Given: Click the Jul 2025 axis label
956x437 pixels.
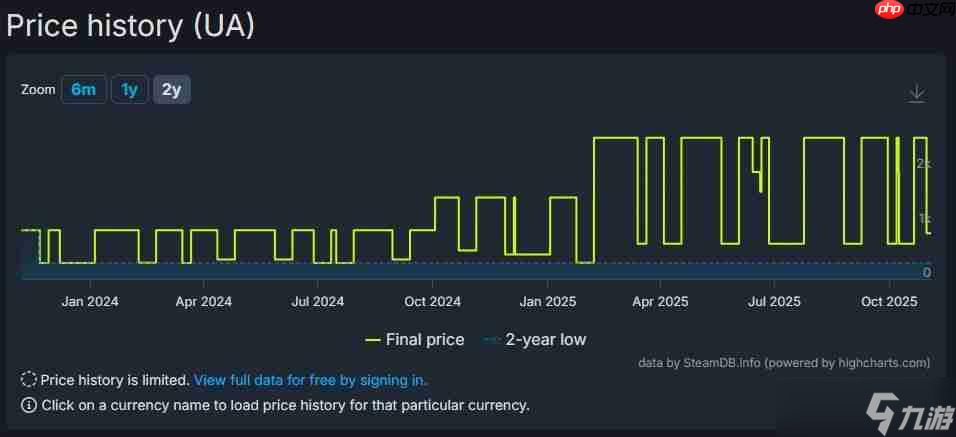Looking at the screenshot, I should click(774, 301).
